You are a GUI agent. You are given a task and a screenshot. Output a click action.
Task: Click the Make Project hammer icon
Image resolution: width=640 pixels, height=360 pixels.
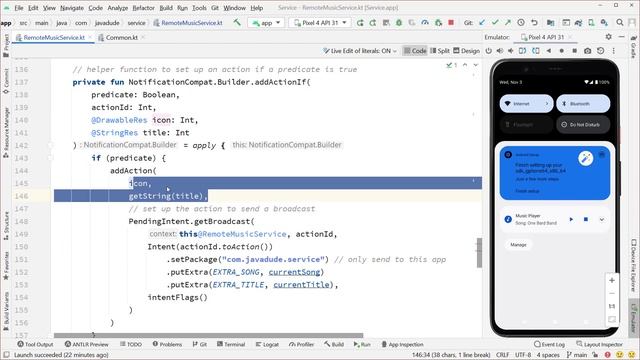tap(237, 22)
